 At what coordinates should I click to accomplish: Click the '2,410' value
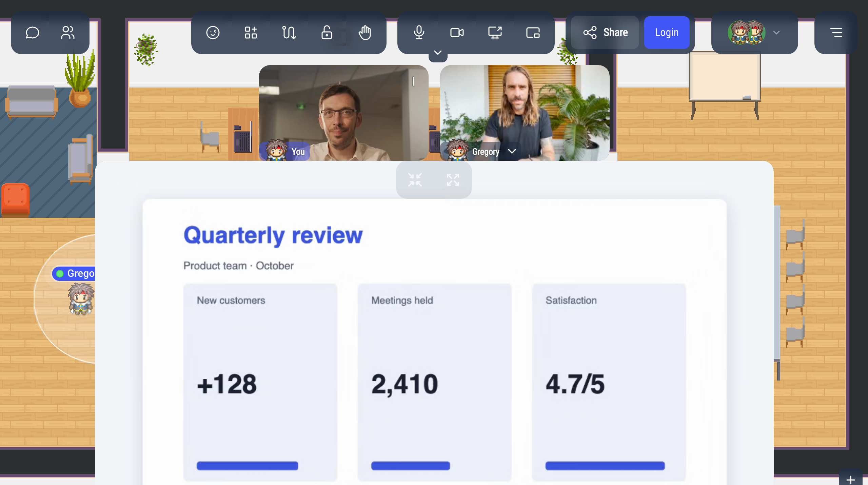pyautogui.click(x=405, y=384)
